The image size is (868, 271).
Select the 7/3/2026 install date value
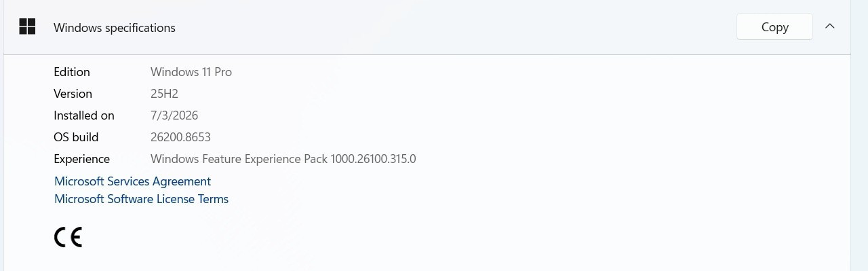(174, 115)
